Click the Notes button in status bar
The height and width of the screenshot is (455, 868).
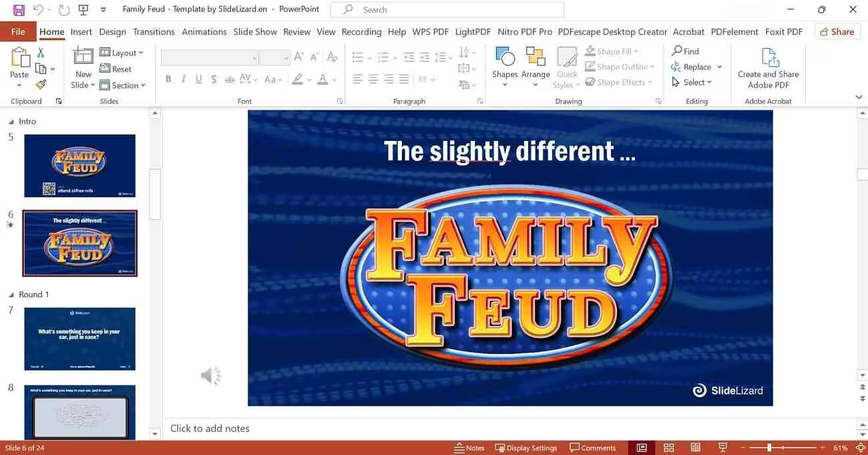469,448
